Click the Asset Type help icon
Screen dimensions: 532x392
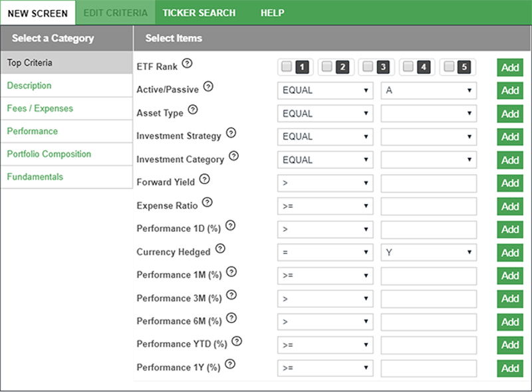pyautogui.click(x=193, y=110)
